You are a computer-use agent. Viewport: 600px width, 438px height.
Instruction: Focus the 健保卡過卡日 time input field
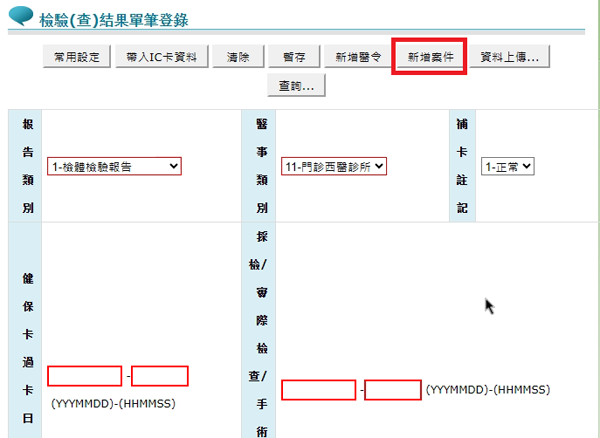coord(160,376)
